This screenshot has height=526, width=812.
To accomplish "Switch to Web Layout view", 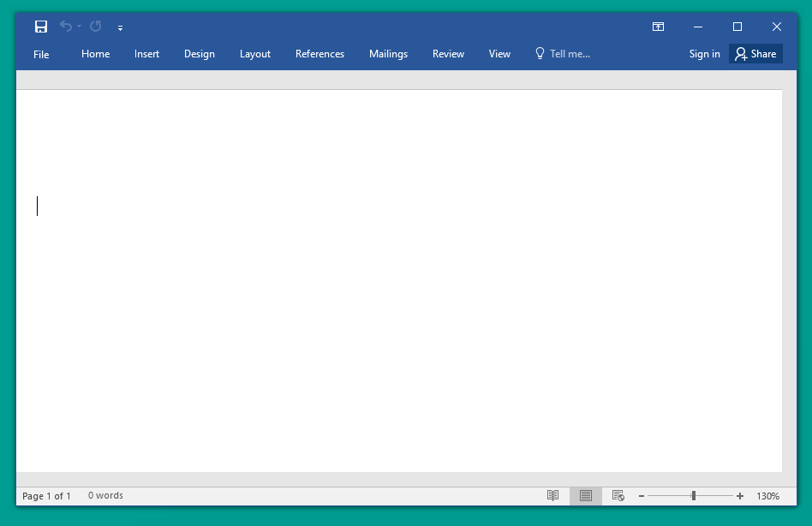I will 618,495.
